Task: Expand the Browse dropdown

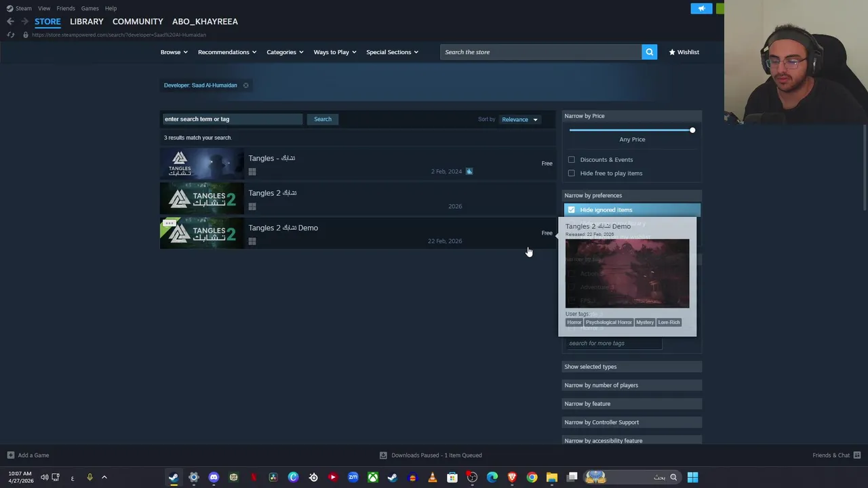Action: pyautogui.click(x=174, y=52)
